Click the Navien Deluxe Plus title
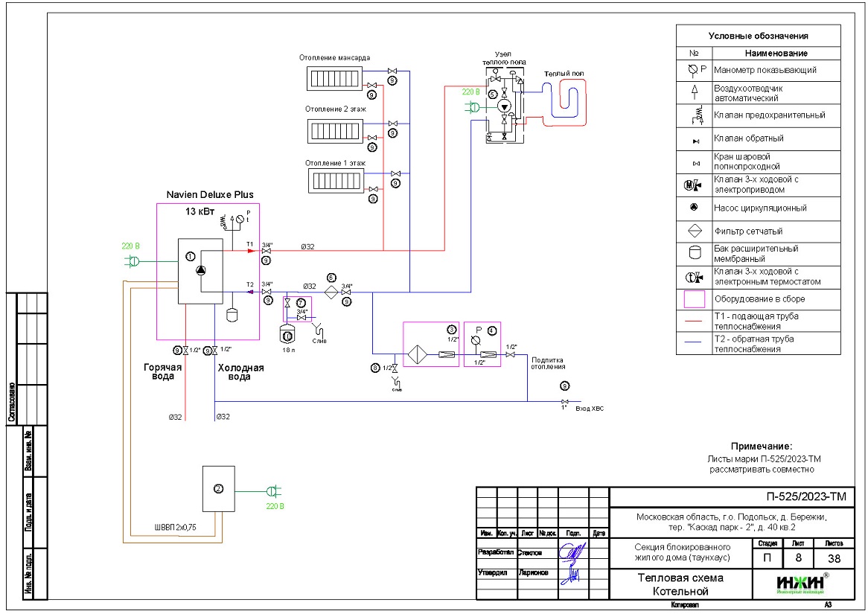This screenshot has width=868, height=614. (x=209, y=194)
